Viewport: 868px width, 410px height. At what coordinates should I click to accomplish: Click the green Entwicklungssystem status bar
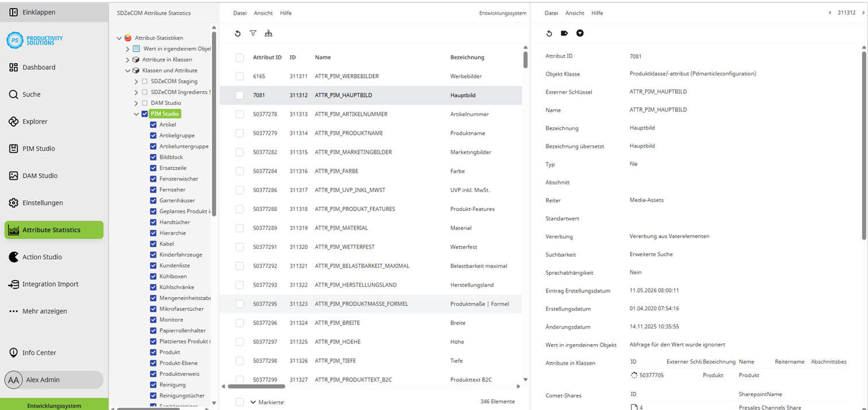point(54,404)
